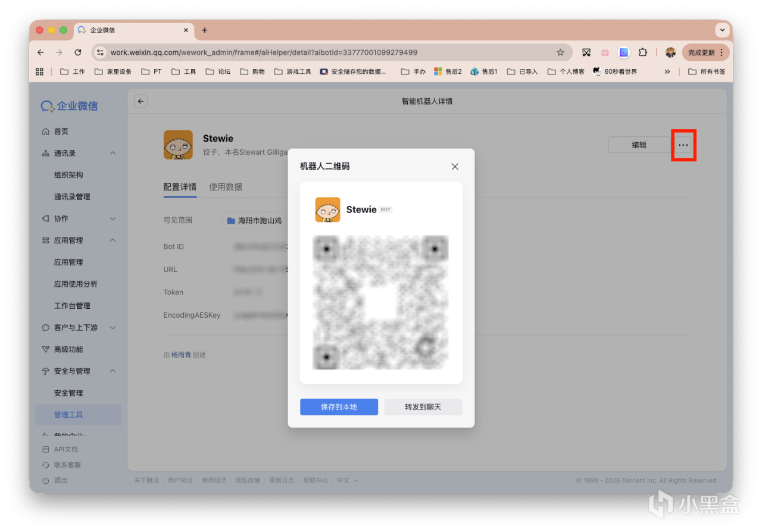Open the 论坛 bookmark folder
The height and width of the screenshot is (532, 762).
[x=218, y=71]
